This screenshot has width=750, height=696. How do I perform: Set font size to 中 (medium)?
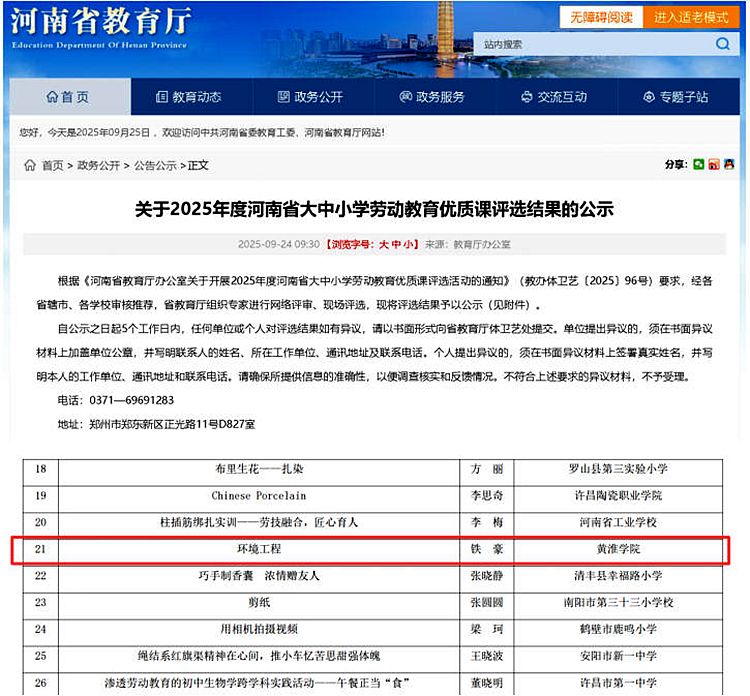(397, 244)
